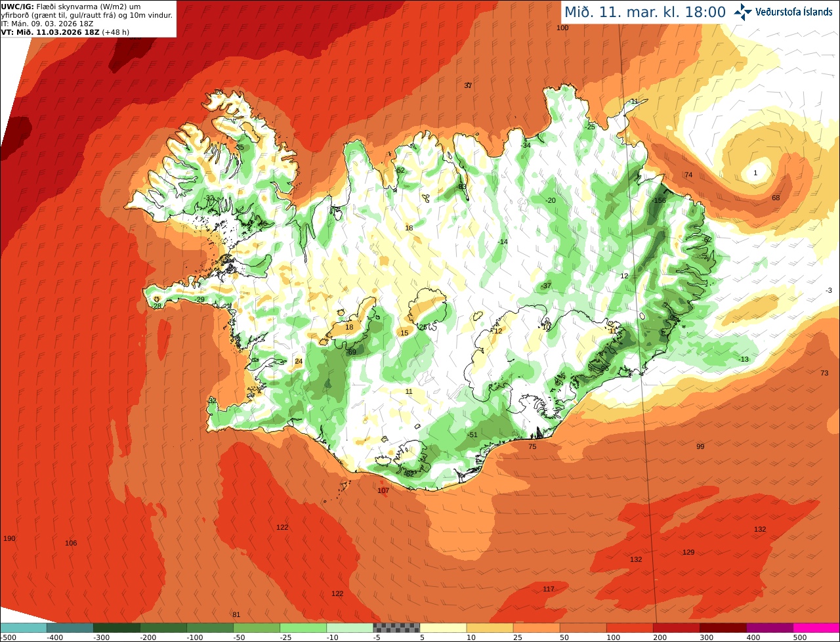840x642 pixels.
Task: Click the '117' flux value on the map
Action: pos(549,589)
